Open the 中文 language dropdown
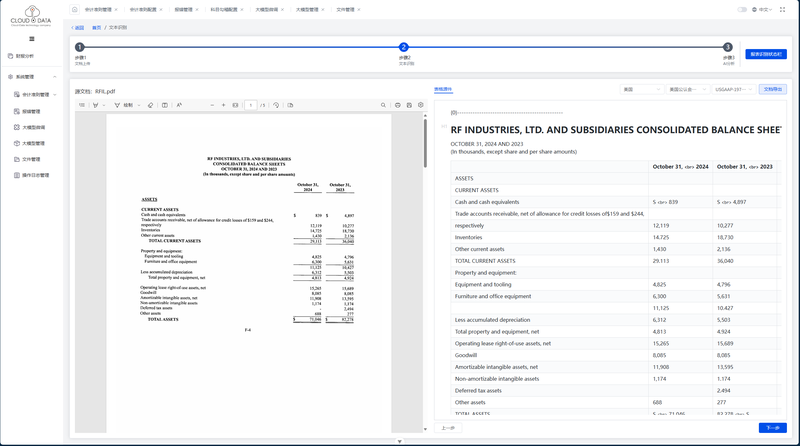 tap(765, 9)
